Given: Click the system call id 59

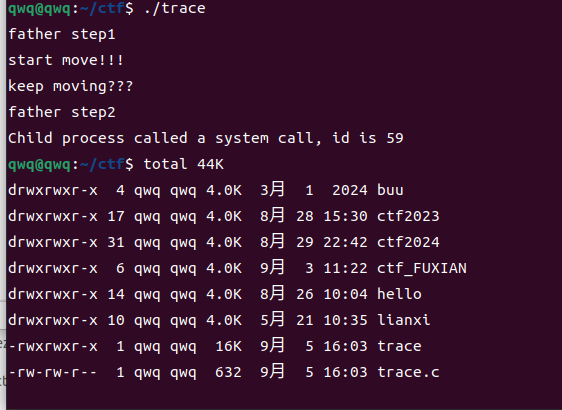Looking at the screenshot, I should coord(395,138).
